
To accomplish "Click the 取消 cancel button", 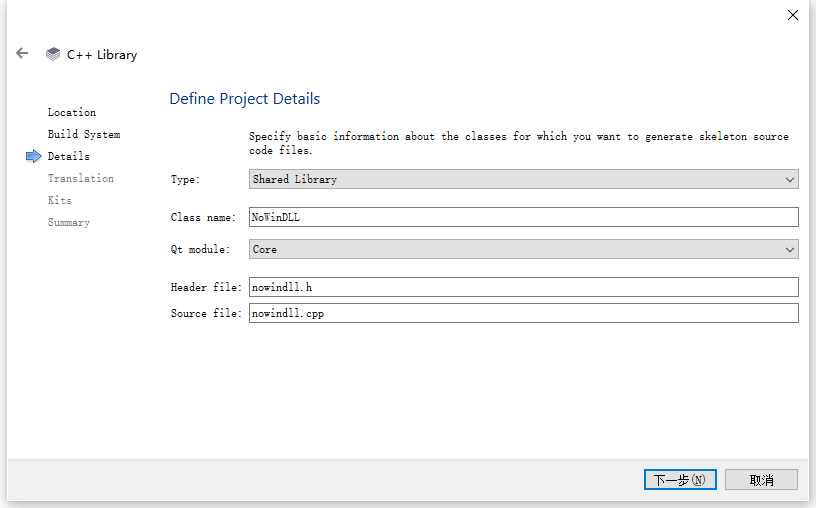I will click(761, 479).
